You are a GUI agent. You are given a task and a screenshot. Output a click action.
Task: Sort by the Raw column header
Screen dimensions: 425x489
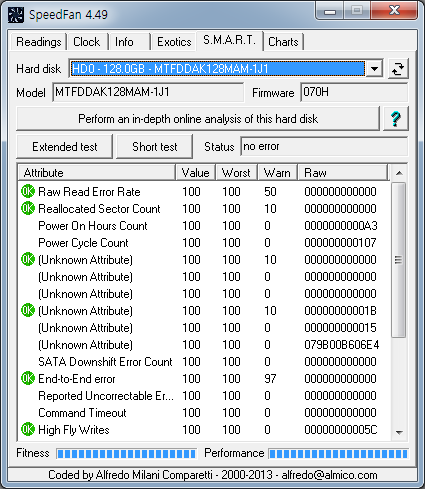click(343, 173)
